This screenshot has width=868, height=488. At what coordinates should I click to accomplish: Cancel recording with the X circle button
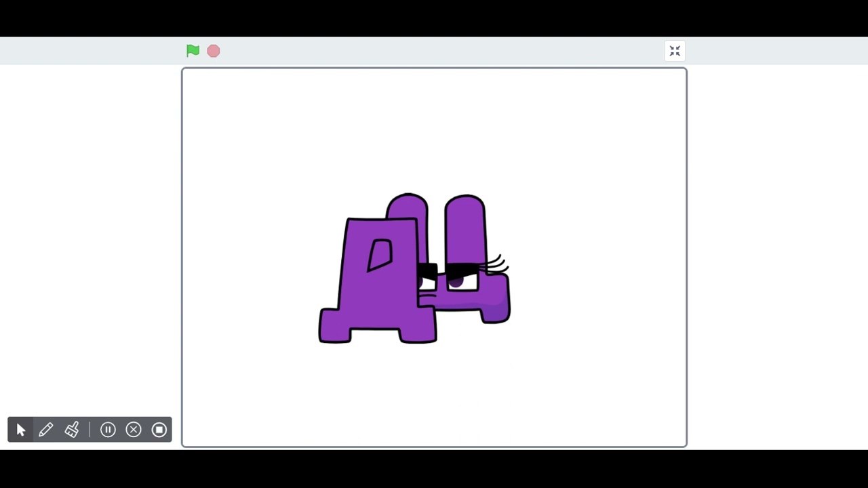pos(134,430)
